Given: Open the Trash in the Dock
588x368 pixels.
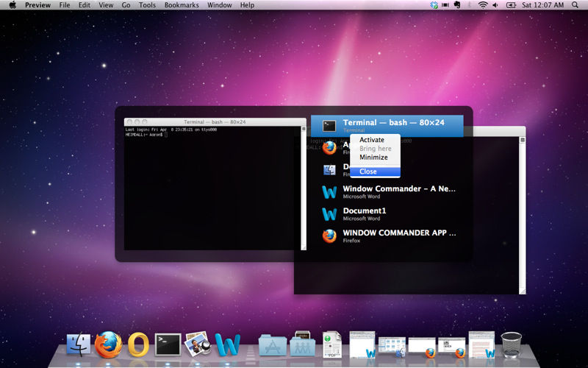Looking at the screenshot, I should click(x=511, y=344).
